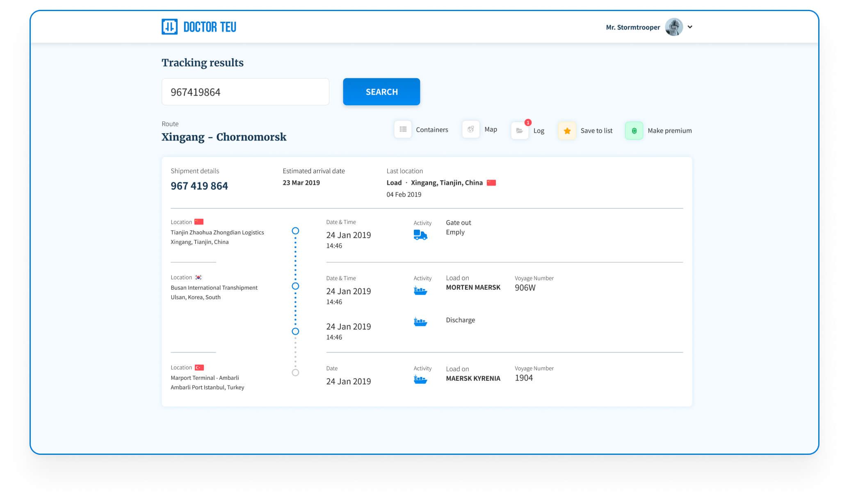
Task: Click the Make premium button
Action: 659,129
